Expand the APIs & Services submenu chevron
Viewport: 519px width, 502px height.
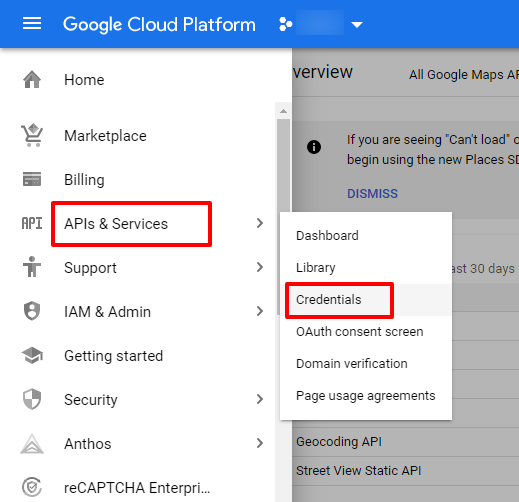click(260, 223)
